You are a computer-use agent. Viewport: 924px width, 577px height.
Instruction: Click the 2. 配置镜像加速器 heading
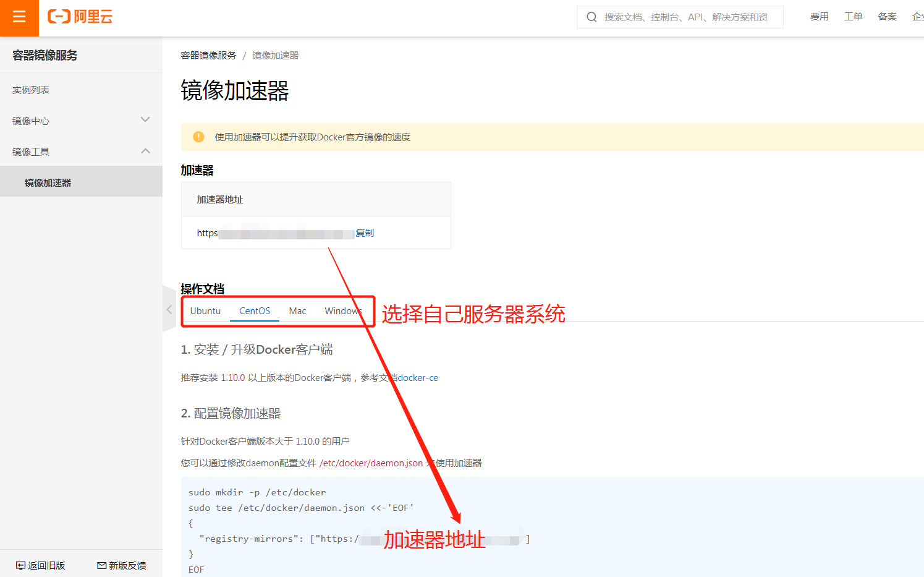coord(231,413)
